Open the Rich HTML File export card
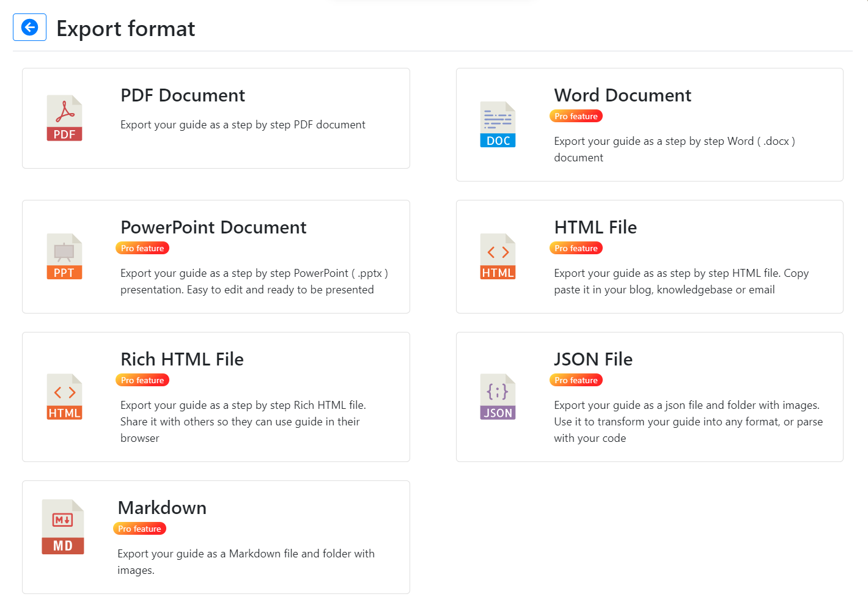The height and width of the screenshot is (613, 868). (215, 397)
